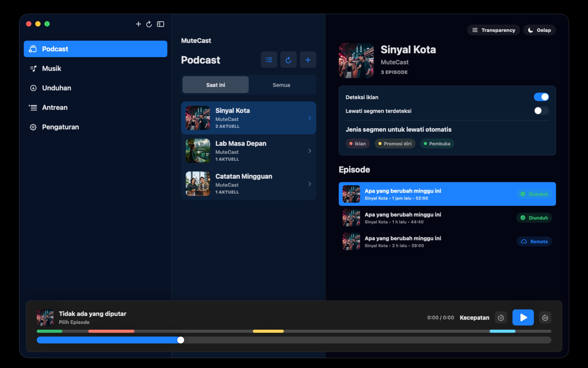Toggle the Deteksi iklan switch
The width and height of the screenshot is (588, 368).
click(x=541, y=97)
